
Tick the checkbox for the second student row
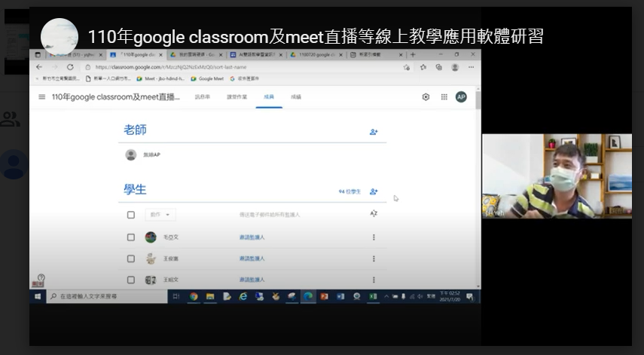click(x=131, y=259)
